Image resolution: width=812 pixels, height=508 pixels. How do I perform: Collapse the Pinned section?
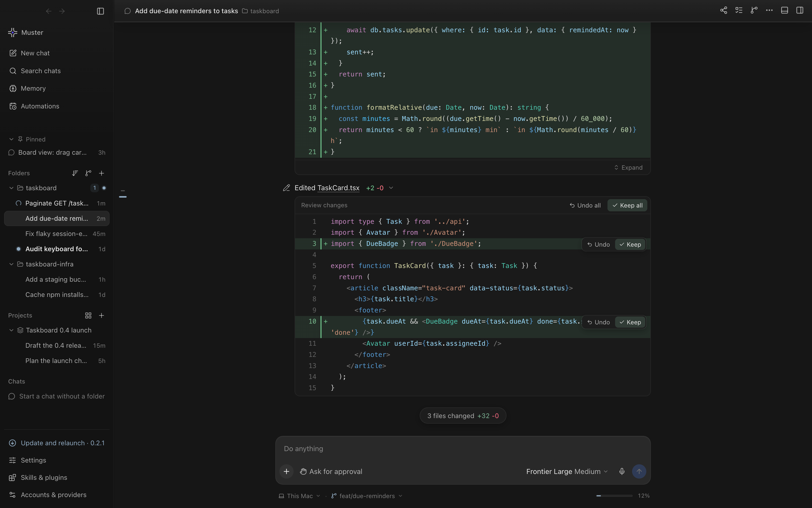coord(11,139)
